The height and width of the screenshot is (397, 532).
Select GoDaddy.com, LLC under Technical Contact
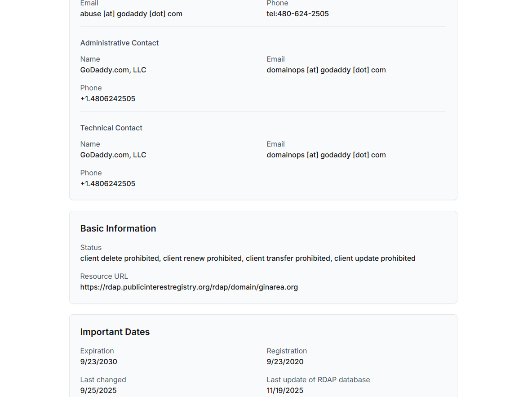click(113, 155)
